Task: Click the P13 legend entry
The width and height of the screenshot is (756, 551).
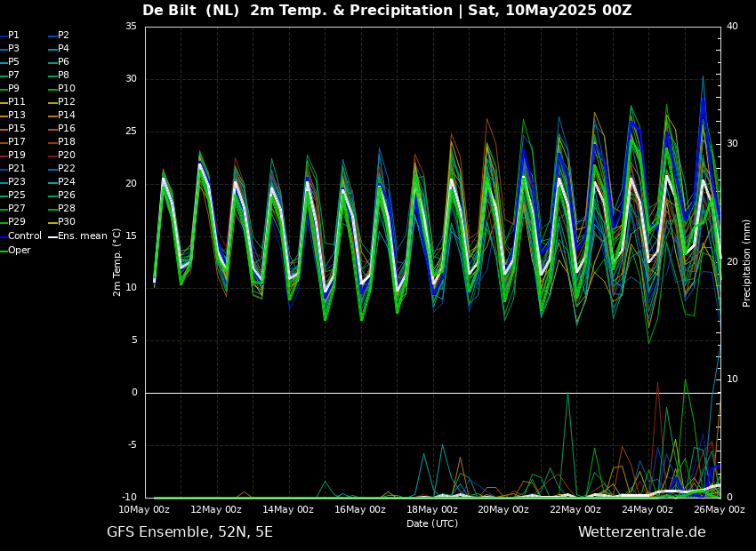Action: click(12, 116)
